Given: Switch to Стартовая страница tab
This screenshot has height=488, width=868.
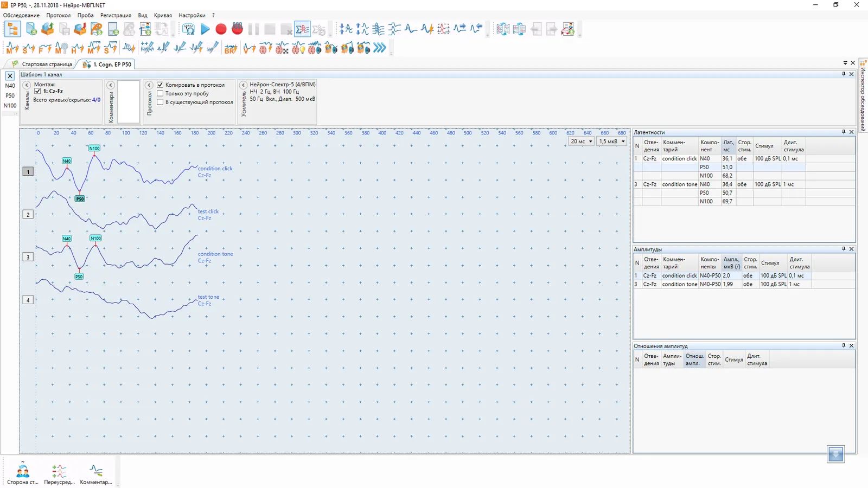Looking at the screenshot, I should coord(42,64).
